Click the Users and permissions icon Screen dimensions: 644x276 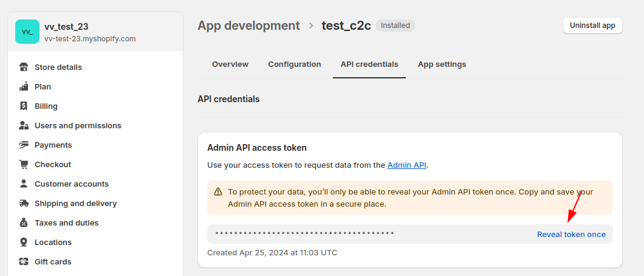click(24, 125)
